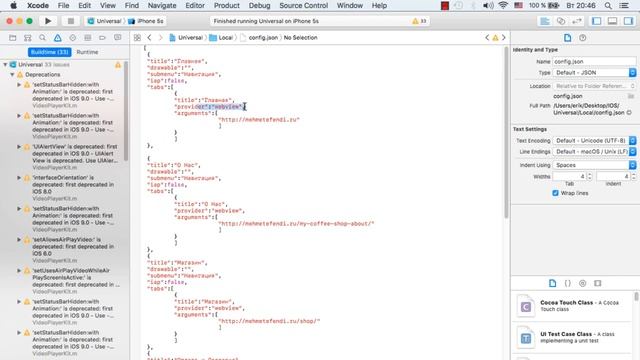640x360 pixels.
Task: Show the Quick Help inspector
Action: (582, 38)
